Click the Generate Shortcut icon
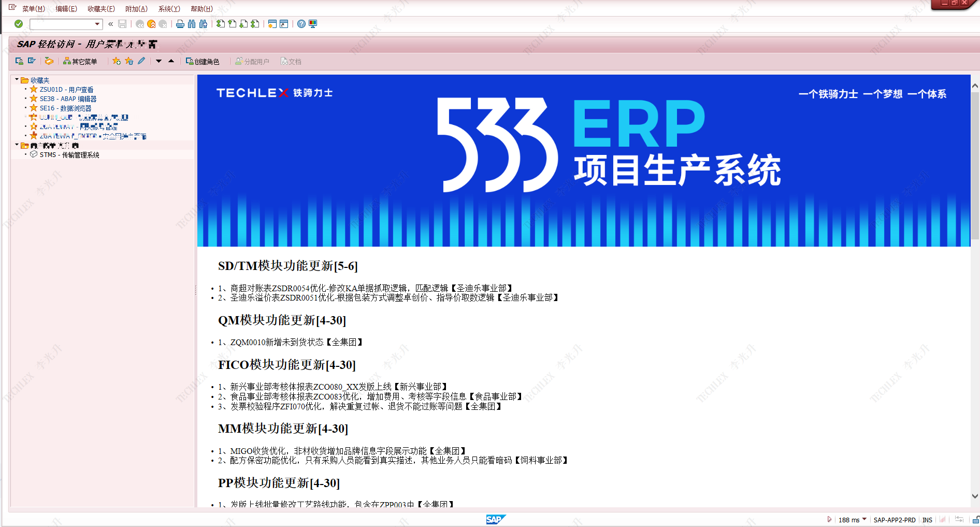This screenshot has height=527, width=980. pos(284,24)
